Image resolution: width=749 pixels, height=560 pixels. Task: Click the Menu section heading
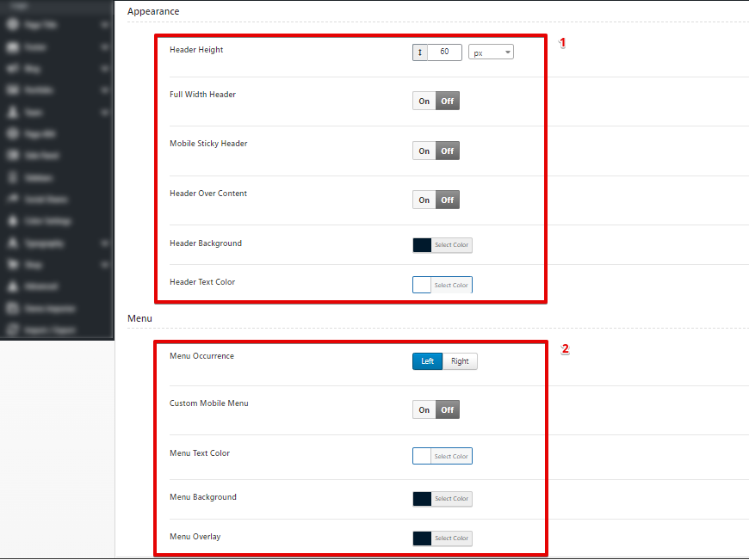[139, 318]
